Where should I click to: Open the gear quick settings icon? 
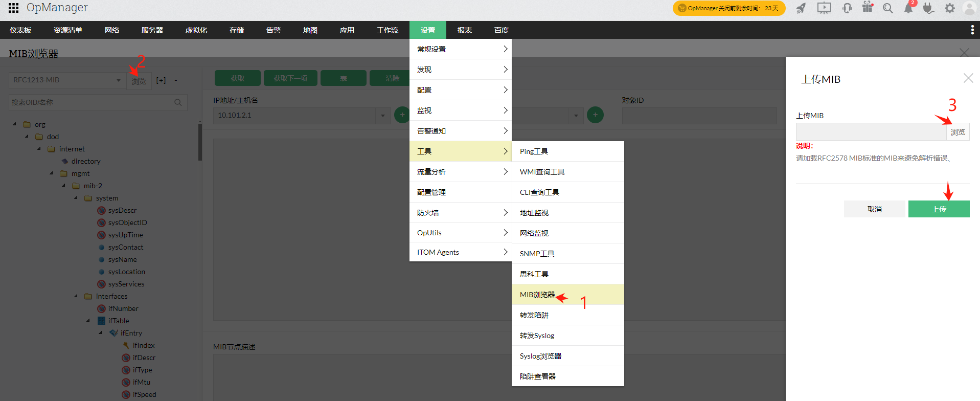(x=949, y=8)
